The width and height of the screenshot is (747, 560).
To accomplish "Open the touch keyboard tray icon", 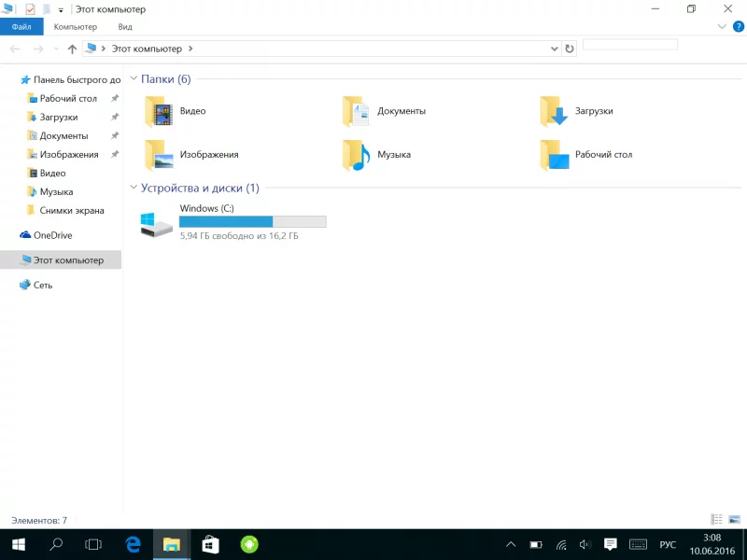I will click(638, 544).
